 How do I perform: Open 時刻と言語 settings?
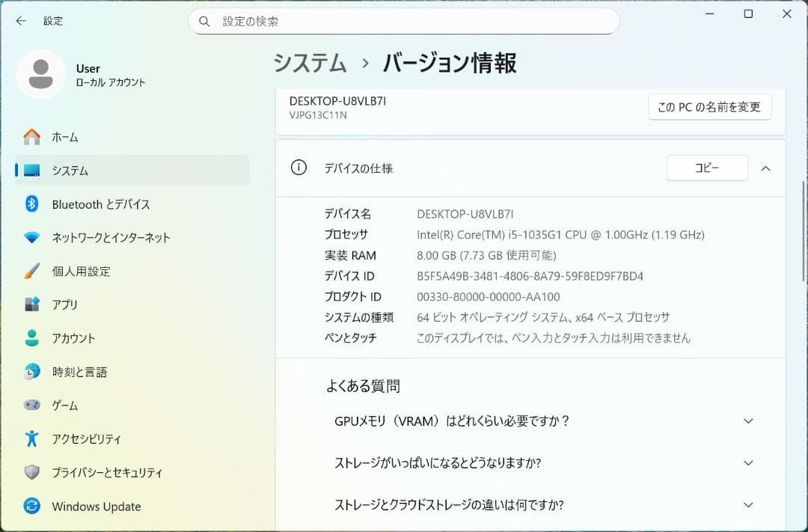tap(30, 372)
